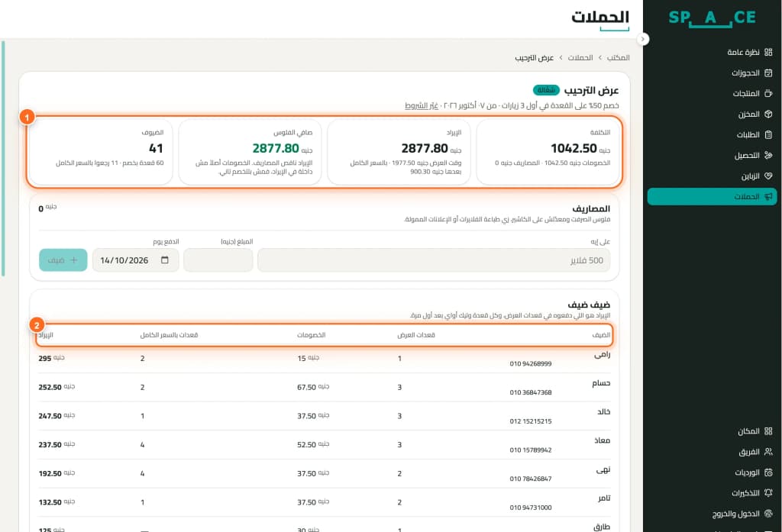782x532 pixels.
Task: Click the المكان place grid icon
Action: [x=768, y=431]
